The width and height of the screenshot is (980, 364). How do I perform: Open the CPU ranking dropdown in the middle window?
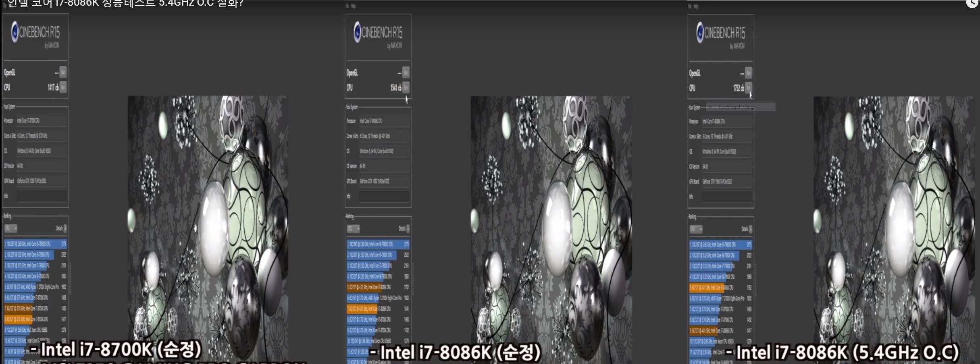354,229
